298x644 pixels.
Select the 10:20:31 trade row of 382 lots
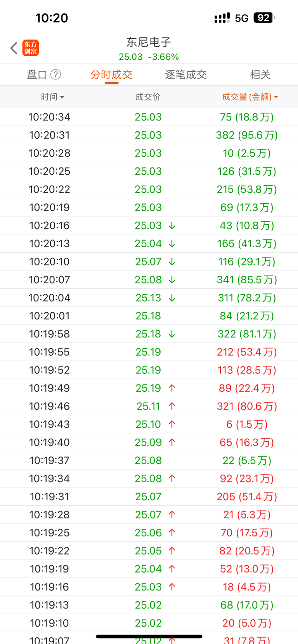149,135
